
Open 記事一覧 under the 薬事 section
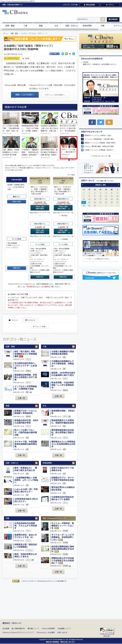click(x=21, y=455)
